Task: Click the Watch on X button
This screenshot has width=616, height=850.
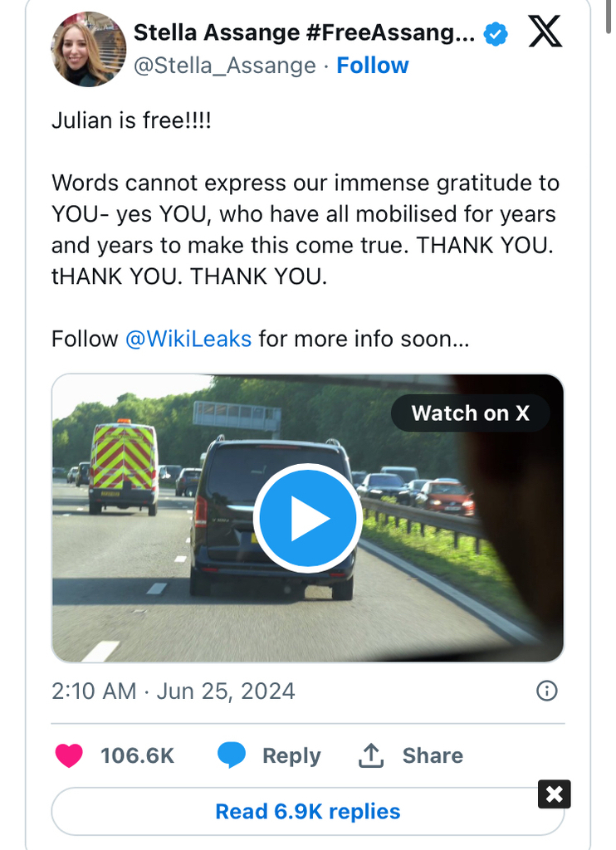Action: click(x=470, y=413)
